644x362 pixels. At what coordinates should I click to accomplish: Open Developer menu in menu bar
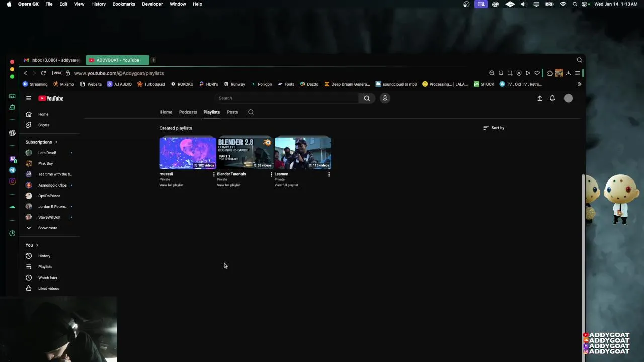click(152, 4)
